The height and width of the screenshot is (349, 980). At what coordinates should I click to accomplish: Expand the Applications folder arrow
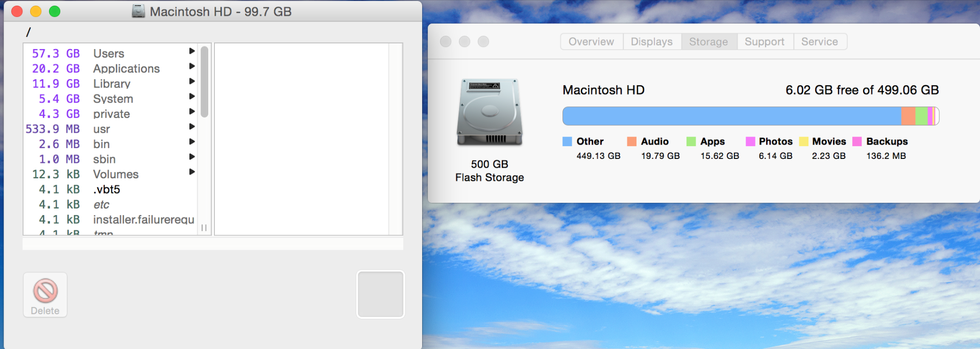point(192,66)
